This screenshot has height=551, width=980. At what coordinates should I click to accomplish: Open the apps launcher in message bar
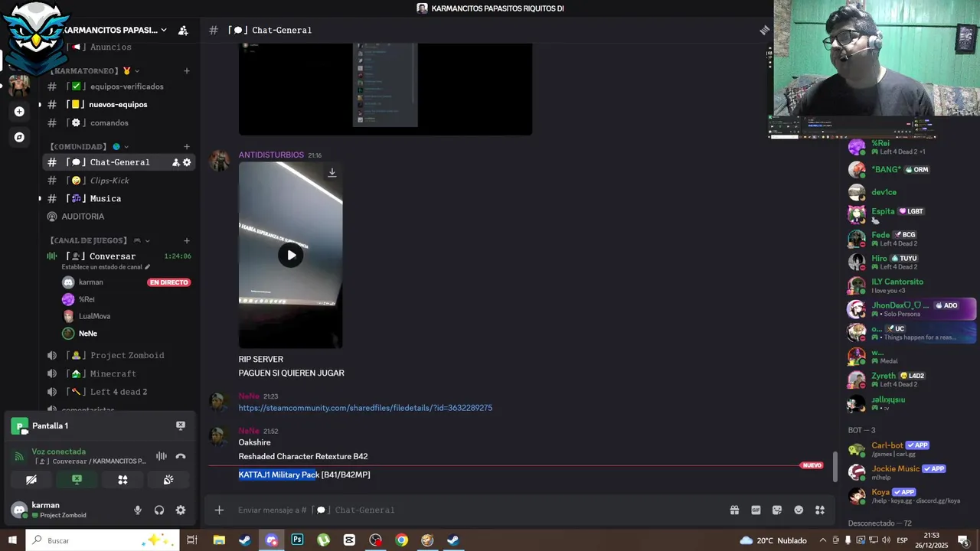coord(820,510)
